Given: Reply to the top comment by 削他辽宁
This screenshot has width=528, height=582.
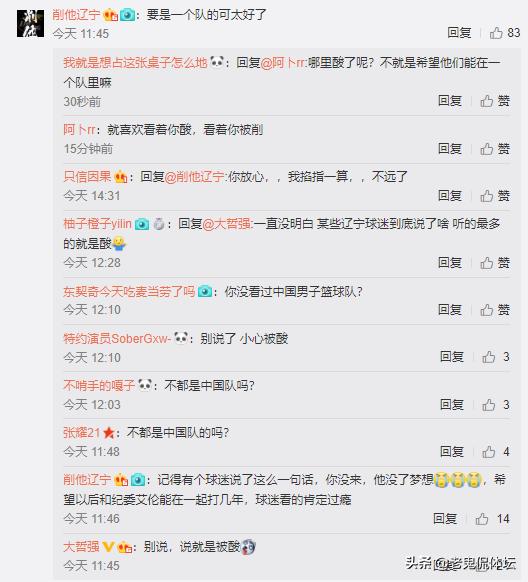Looking at the screenshot, I should tap(459, 33).
